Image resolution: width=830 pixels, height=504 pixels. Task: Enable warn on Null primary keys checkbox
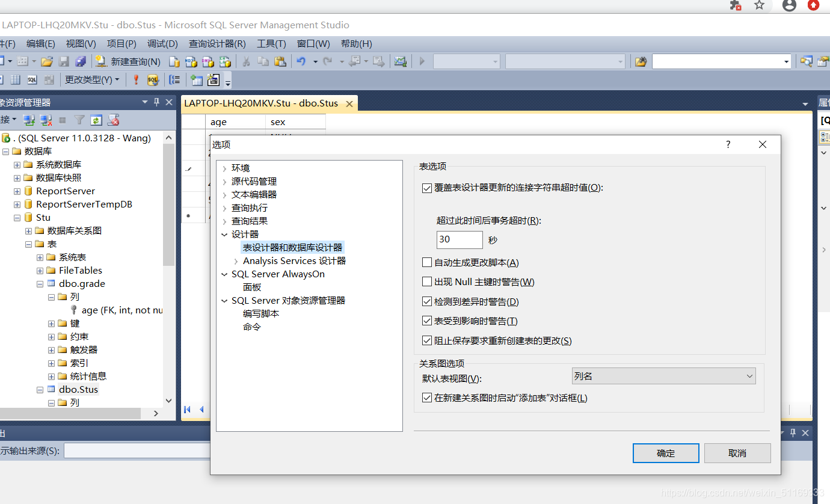(x=427, y=281)
